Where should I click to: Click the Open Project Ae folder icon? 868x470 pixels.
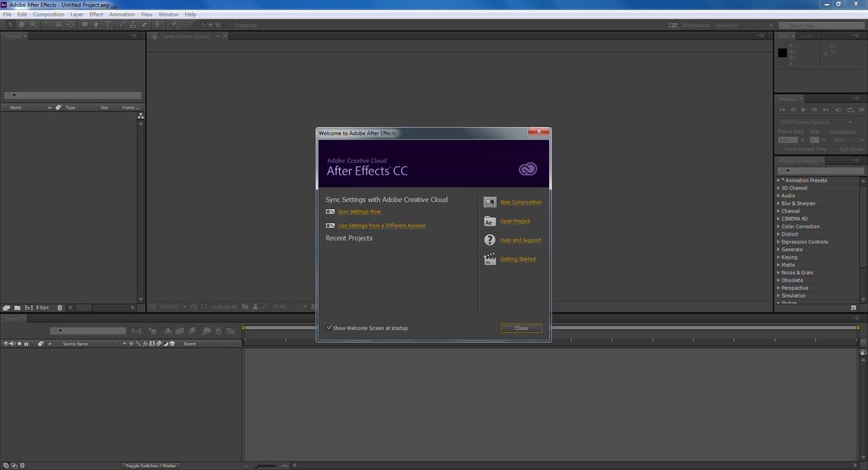tap(490, 221)
